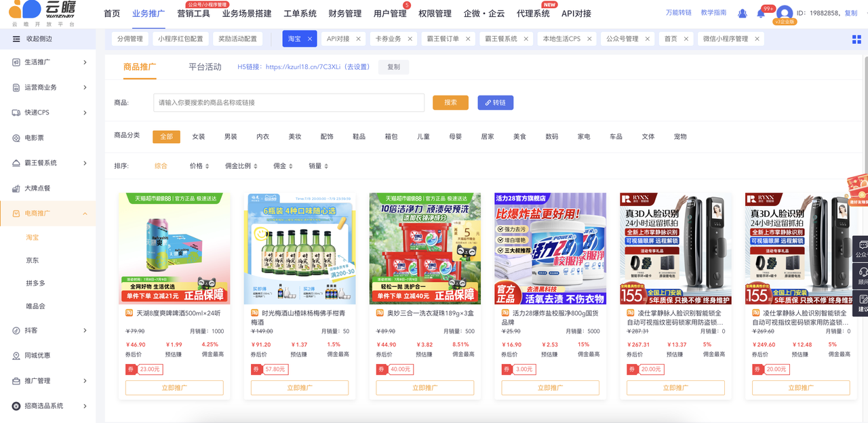This screenshot has width=868, height=423.
Task: Click the user avatar icon
Action: click(785, 13)
